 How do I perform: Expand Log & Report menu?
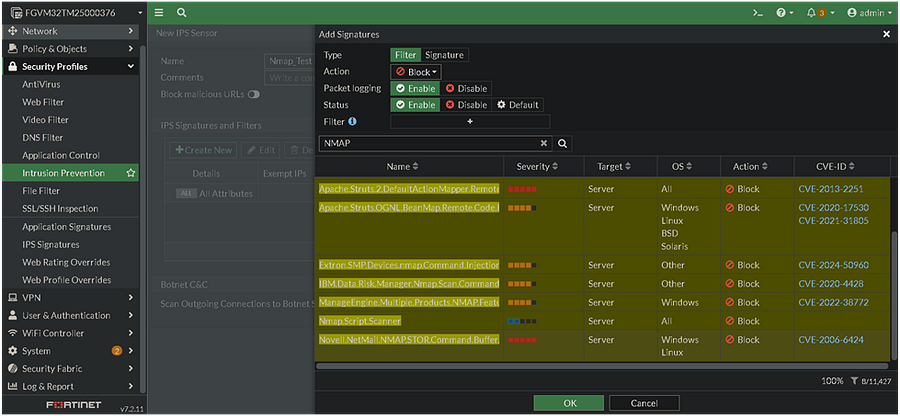tap(72, 386)
